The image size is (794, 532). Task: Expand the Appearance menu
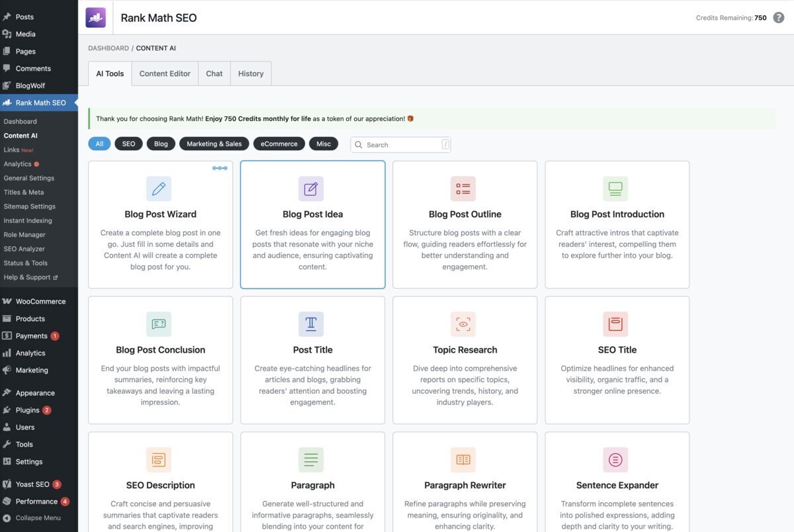[x=35, y=392]
